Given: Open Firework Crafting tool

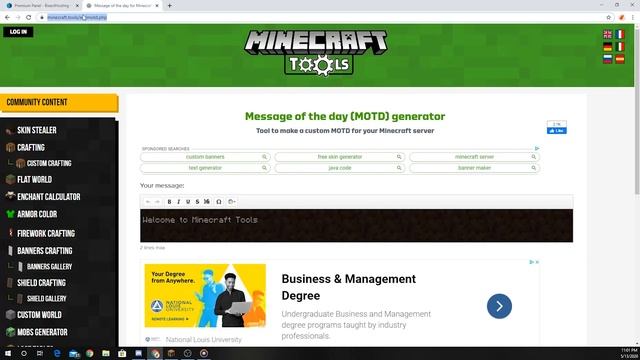Looking at the screenshot, I should click(46, 233).
